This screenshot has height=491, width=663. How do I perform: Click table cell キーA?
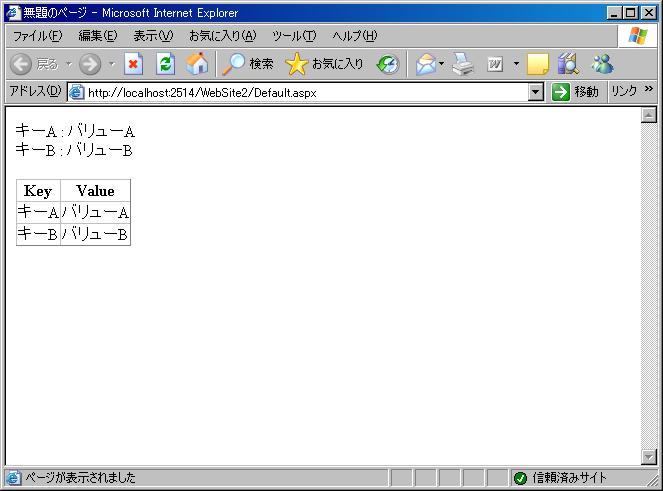[x=38, y=212]
